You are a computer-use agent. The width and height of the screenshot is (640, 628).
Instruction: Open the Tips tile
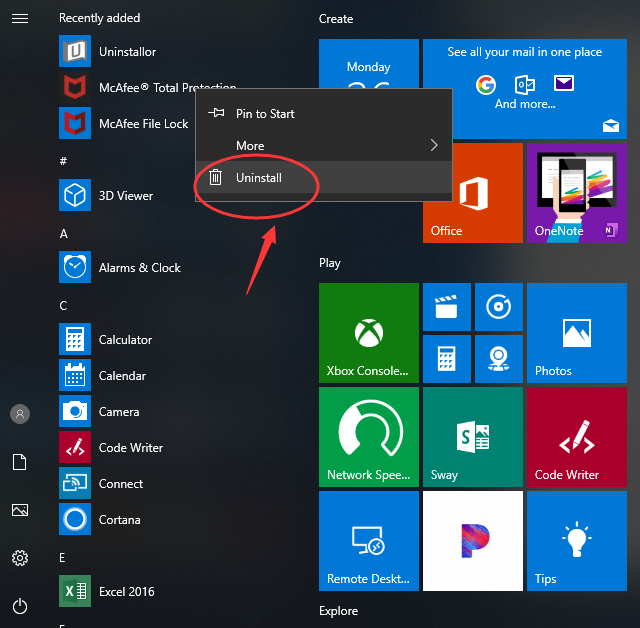point(577,541)
